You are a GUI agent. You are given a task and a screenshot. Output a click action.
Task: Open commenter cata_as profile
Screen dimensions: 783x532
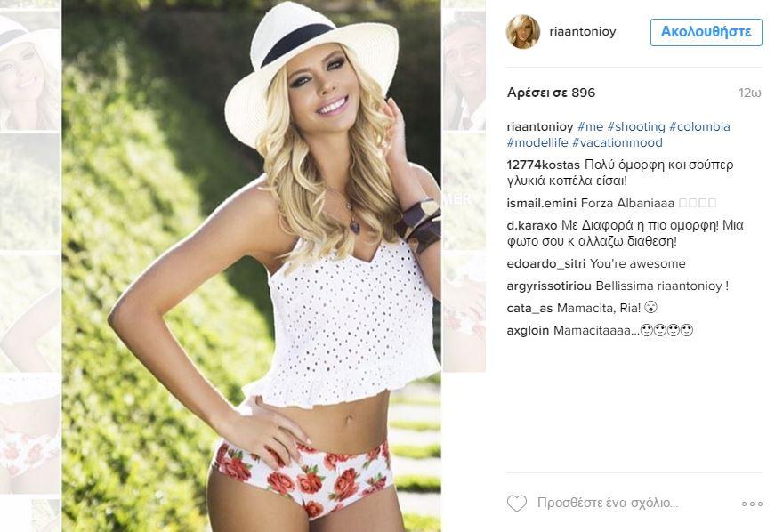pos(529,308)
